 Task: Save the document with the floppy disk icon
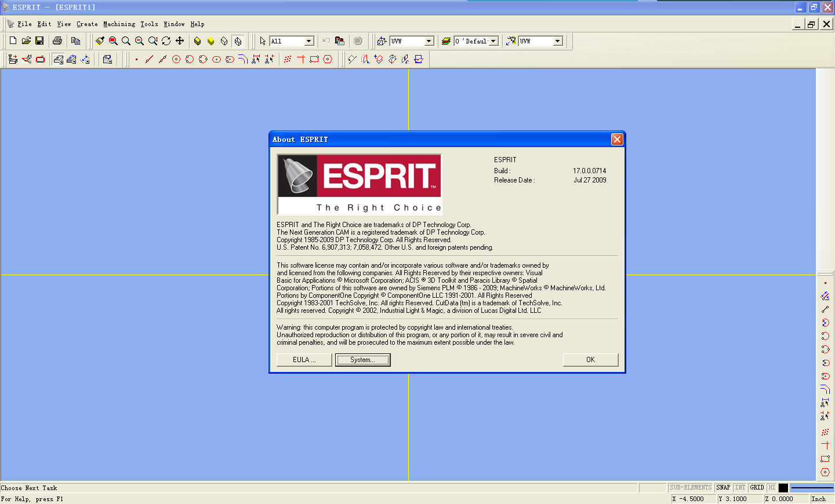39,41
